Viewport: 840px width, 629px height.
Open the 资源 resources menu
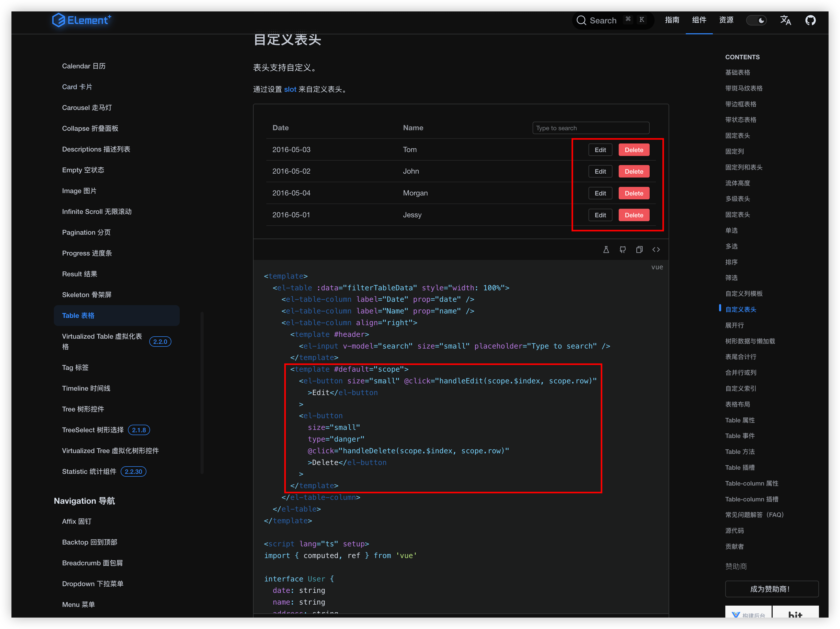click(726, 20)
